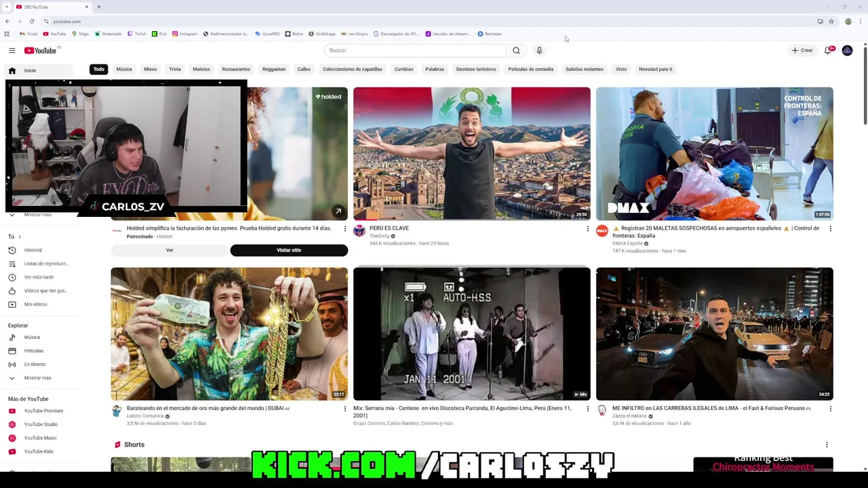Select the Todo filter chip

pyautogui.click(x=99, y=69)
